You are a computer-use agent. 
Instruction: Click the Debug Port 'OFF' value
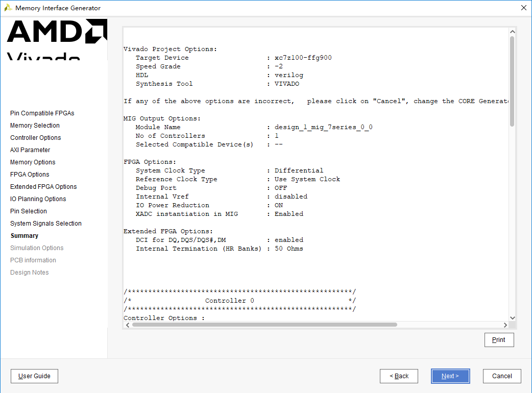coord(281,188)
